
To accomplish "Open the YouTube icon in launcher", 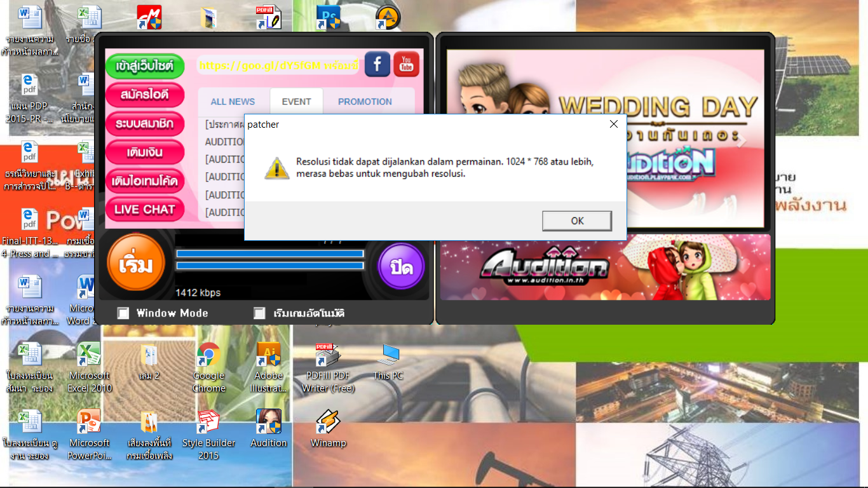I will pyautogui.click(x=407, y=64).
